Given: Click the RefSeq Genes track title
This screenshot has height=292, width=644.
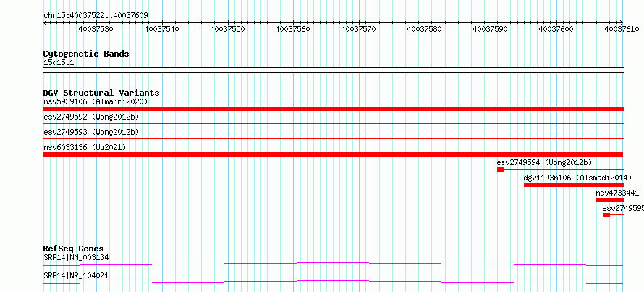Looking at the screenshot, I should click(74, 249).
